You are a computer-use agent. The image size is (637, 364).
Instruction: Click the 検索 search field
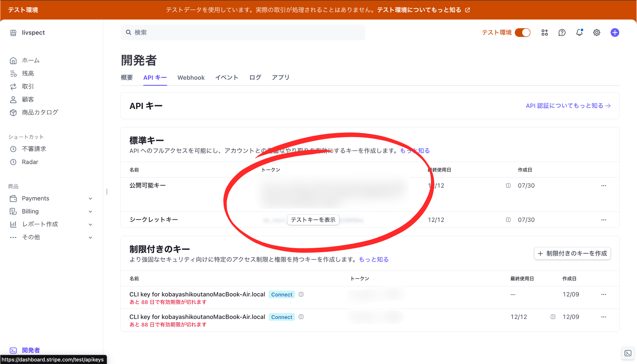pyautogui.click(x=243, y=32)
